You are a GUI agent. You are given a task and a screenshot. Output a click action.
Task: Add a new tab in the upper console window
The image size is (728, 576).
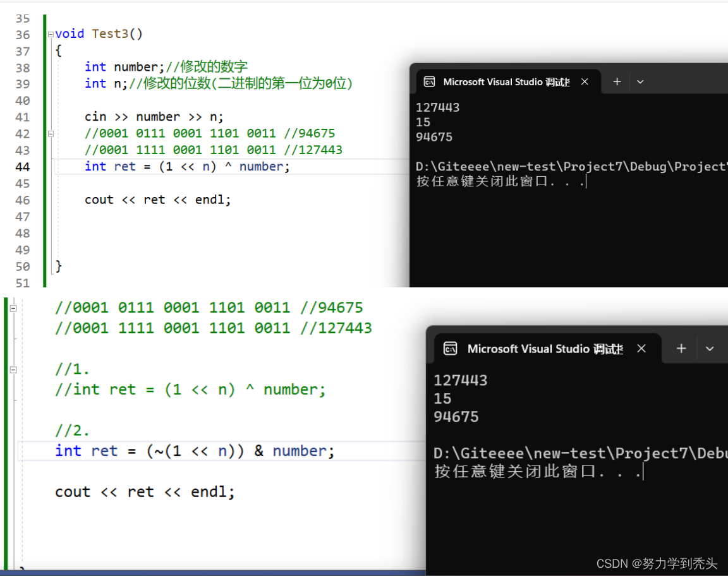617,81
